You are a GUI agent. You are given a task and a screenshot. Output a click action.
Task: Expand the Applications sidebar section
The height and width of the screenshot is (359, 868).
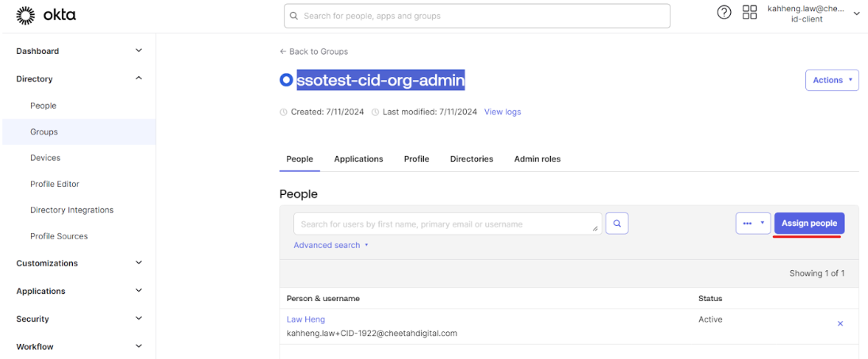pos(139,291)
